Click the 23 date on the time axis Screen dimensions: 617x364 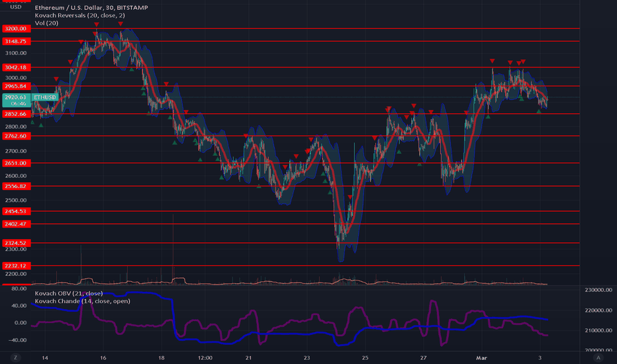pyautogui.click(x=307, y=357)
